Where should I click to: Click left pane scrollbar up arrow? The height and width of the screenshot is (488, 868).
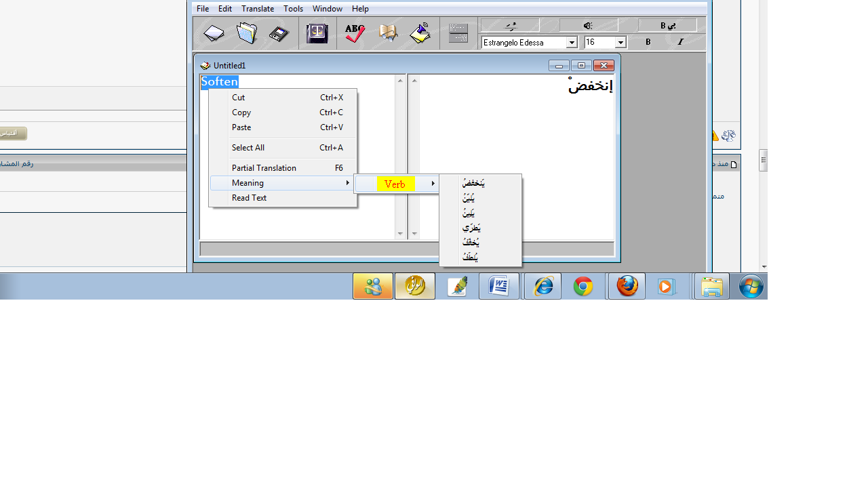tap(400, 81)
